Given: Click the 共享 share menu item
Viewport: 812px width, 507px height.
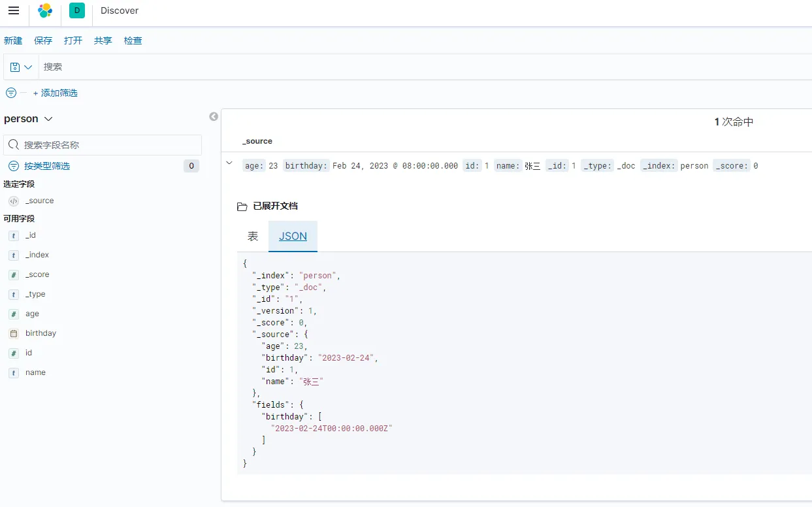Looking at the screenshot, I should (103, 41).
